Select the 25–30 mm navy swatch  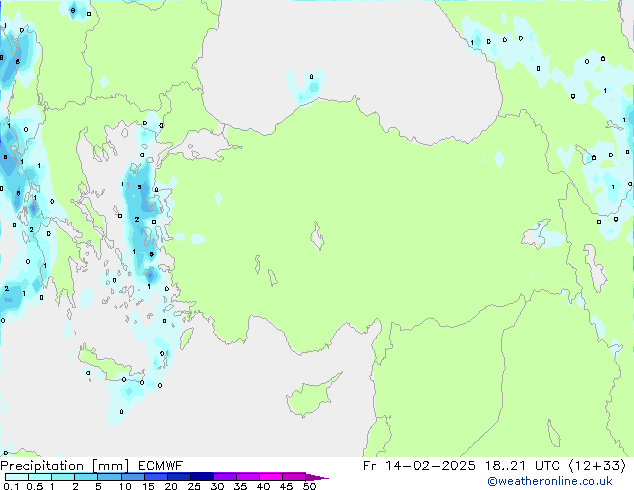[202, 477]
